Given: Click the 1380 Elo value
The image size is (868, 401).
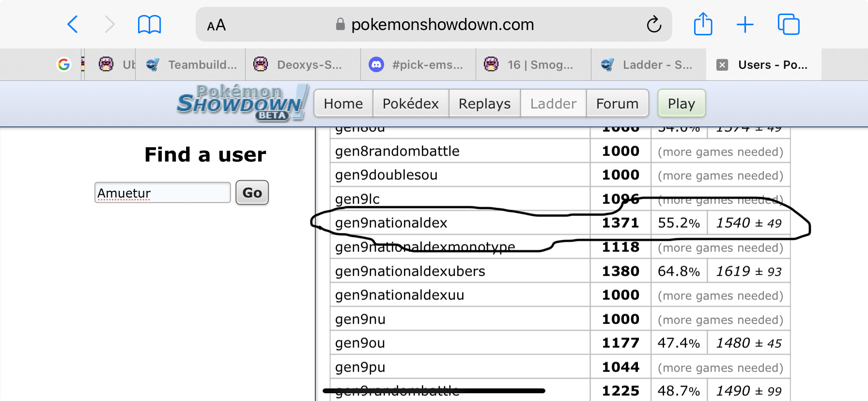Looking at the screenshot, I should click(x=620, y=271).
